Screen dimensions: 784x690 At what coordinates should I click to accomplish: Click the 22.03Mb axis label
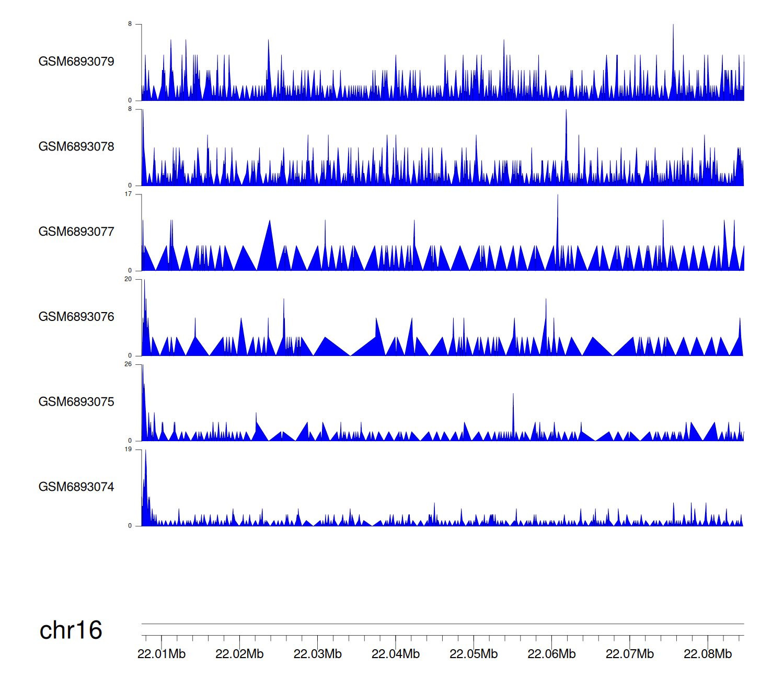tap(317, 654)
